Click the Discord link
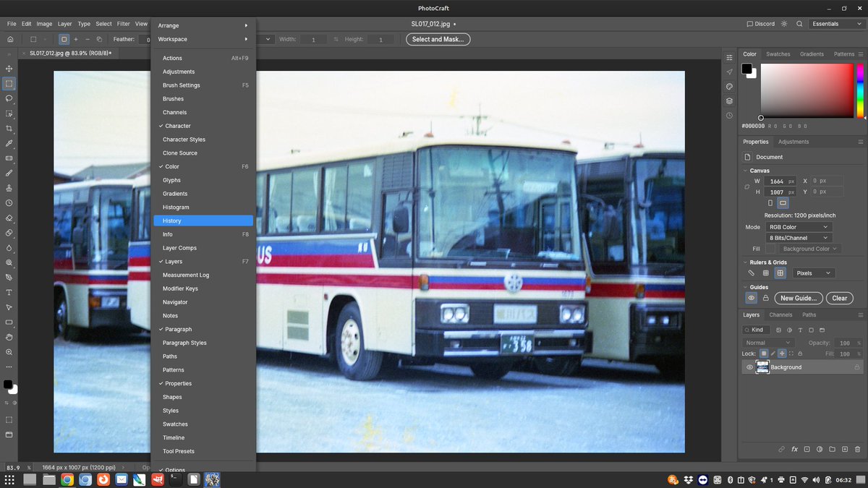Screen dimensions: 868x488 point(761,24)
